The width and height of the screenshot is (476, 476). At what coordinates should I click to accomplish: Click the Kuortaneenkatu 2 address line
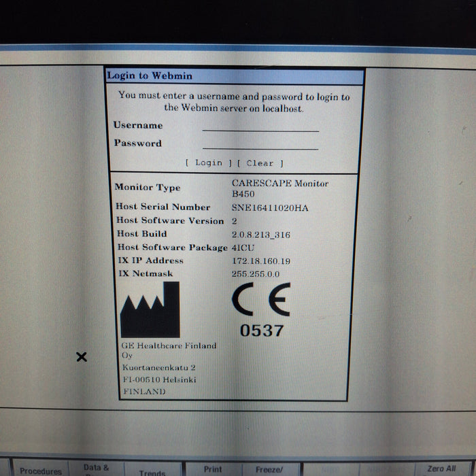click(x=158, y=368)
